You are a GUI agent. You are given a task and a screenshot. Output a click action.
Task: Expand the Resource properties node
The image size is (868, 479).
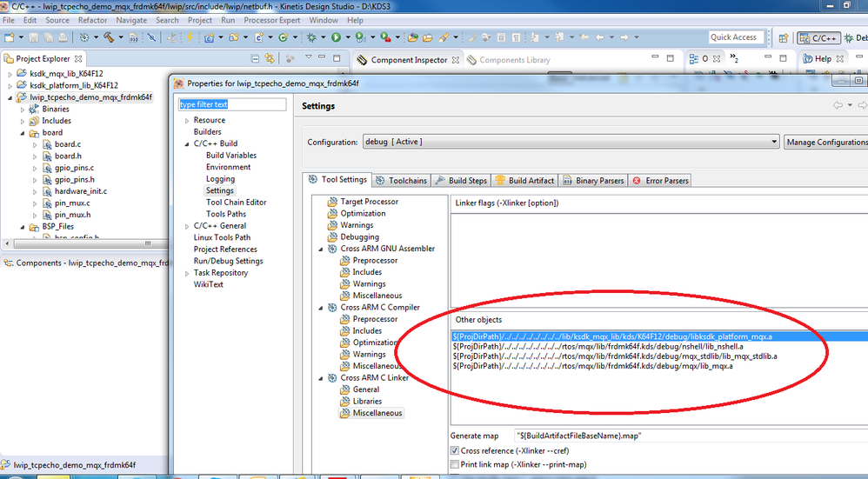point(187,120)
